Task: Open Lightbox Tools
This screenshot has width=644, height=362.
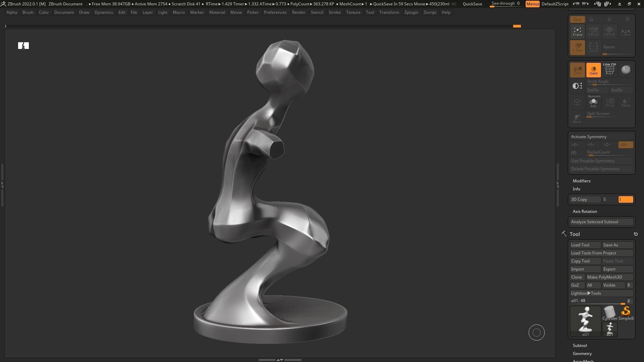Action: 601,293
